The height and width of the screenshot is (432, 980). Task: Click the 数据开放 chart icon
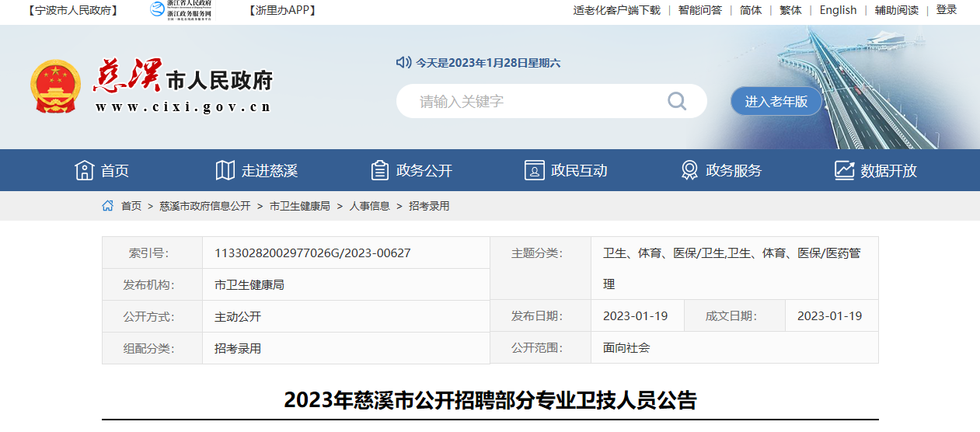[x=844, y=170]
